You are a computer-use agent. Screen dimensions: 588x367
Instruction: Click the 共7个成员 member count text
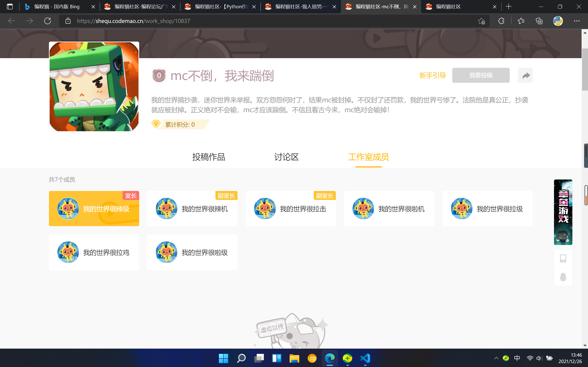tap(62, 179)
